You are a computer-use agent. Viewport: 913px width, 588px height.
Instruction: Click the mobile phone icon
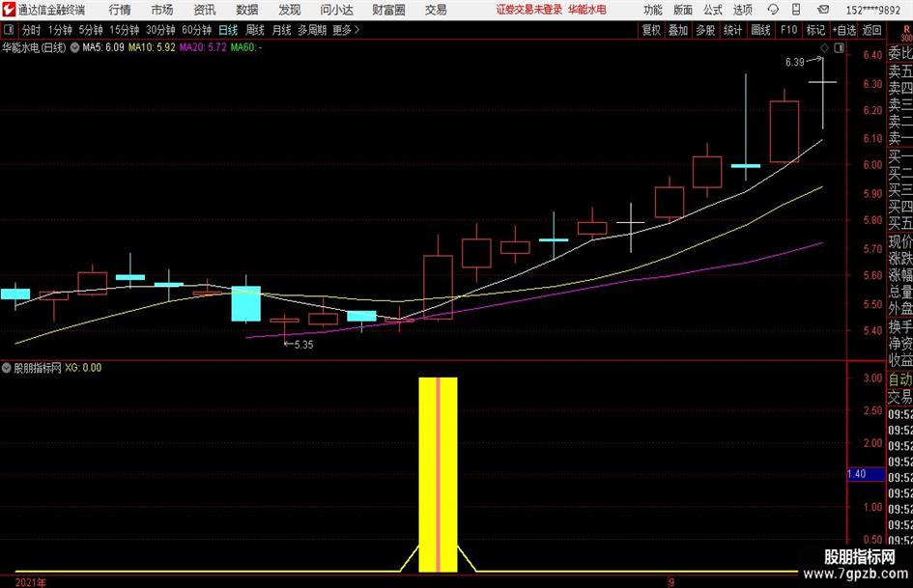(x=796, y=10)
